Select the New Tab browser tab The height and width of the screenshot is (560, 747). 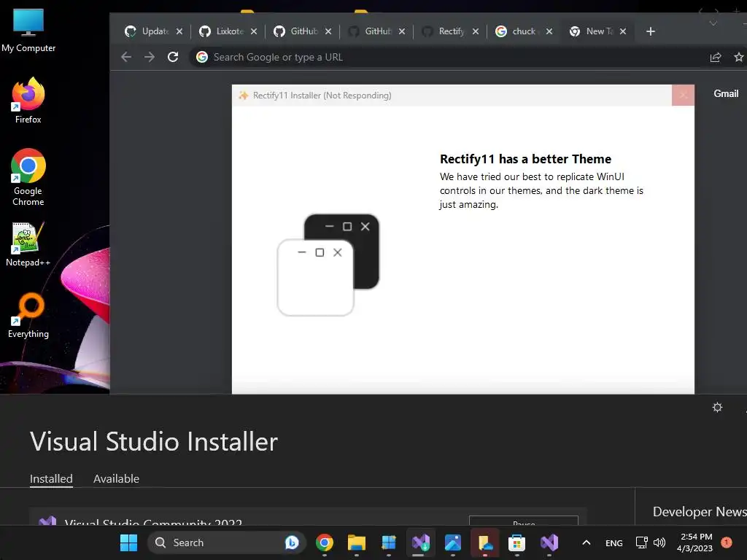tap(598, 31)
